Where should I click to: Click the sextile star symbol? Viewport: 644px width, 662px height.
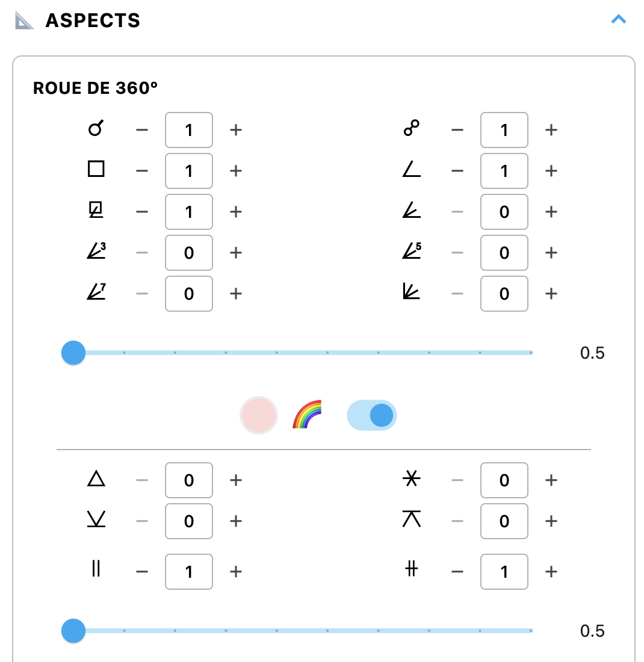[x=411, y=480]
